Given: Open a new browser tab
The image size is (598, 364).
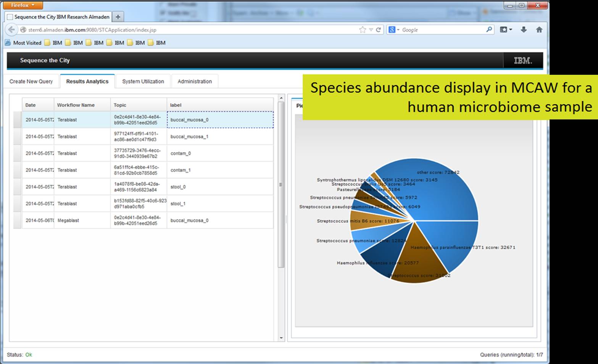Looking at the screenshot, I should [x=118, y=17].
